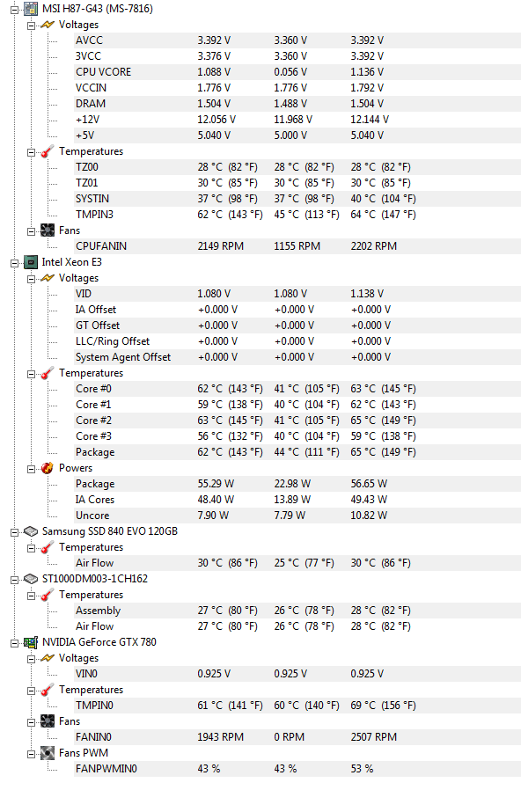This screenshot has height=812, width=521.
Task: Click the thermometer icon under NVIDIA GeForce GTX 780
Action: pos(48,690)
